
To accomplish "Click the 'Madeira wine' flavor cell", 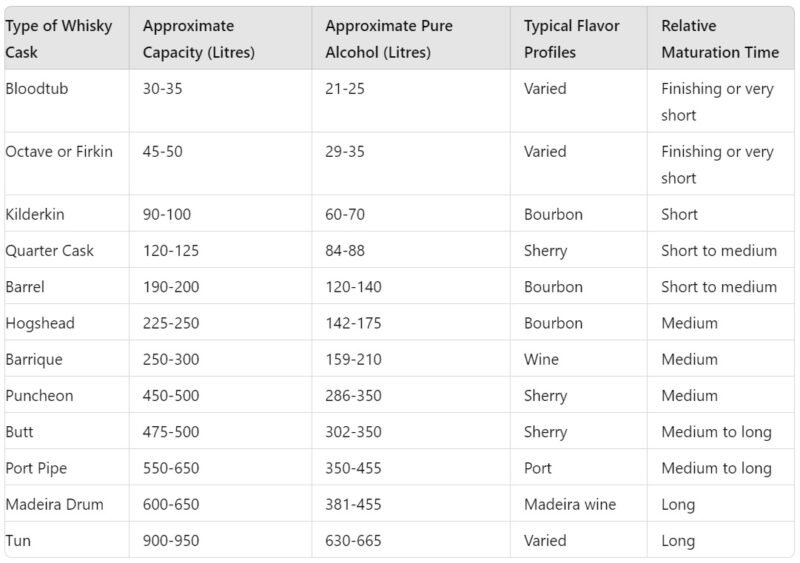I will 570,505.
